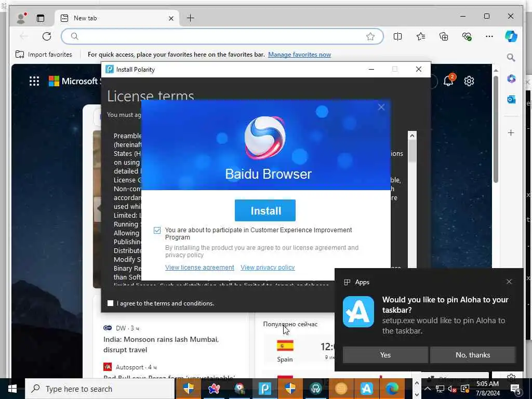Open India Monsoon rains lash Mumbai article

click(x=161, y=344)
